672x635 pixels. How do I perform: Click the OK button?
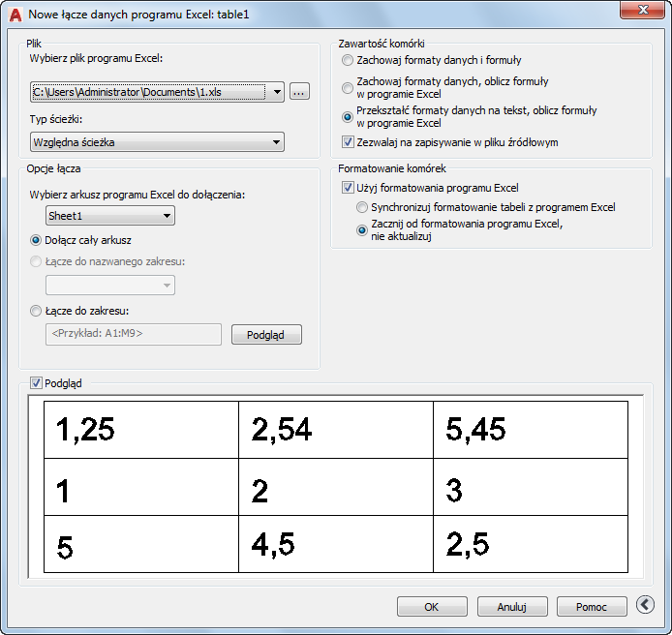pos(432,606)
